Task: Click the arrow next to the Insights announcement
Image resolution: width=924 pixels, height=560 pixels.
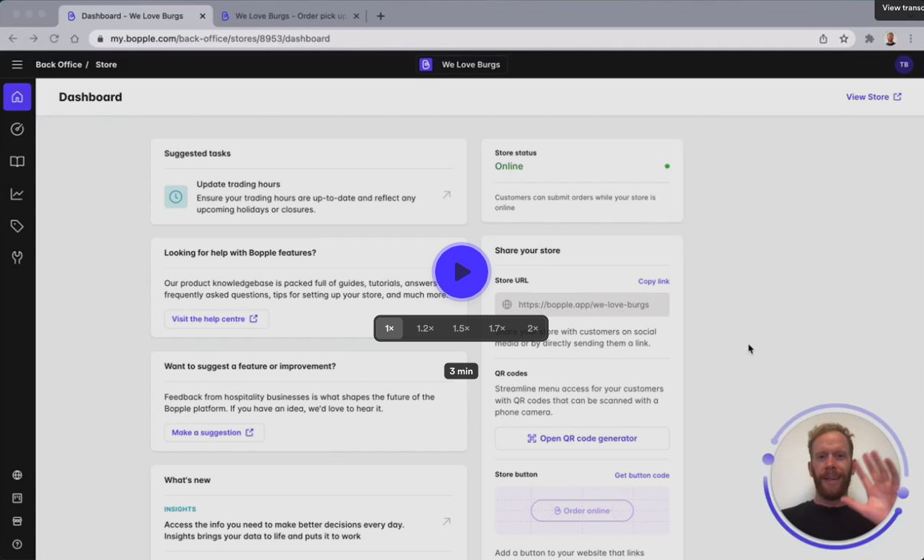Action: (x=446, y=522)
